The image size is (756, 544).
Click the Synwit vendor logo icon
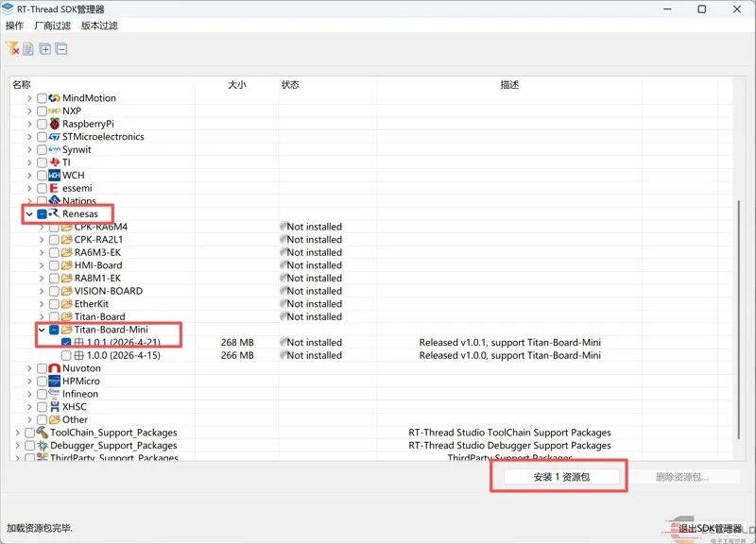pos(55,149)
